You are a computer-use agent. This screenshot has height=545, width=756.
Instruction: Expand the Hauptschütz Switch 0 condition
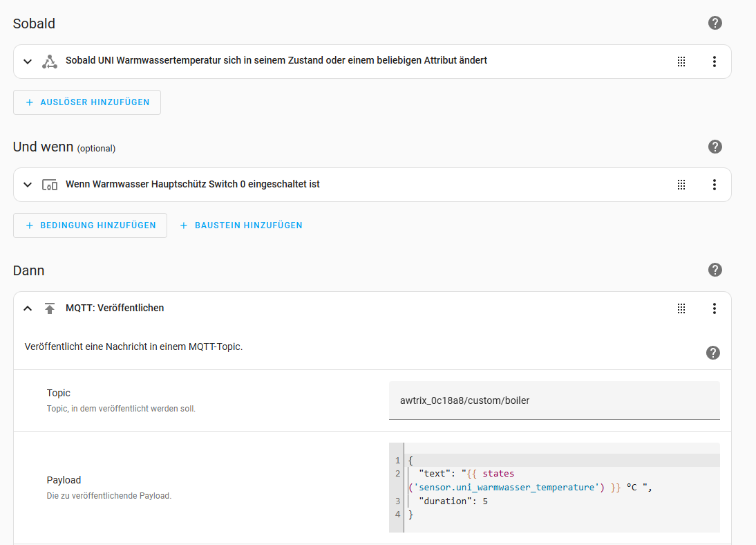(x=28, y=185)
